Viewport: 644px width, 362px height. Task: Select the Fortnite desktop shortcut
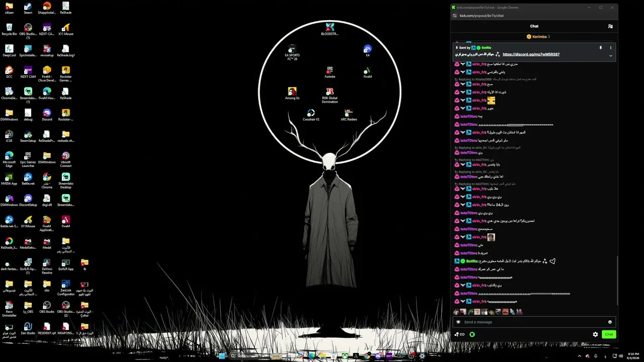pyautogui.click(x=330, y=72)
